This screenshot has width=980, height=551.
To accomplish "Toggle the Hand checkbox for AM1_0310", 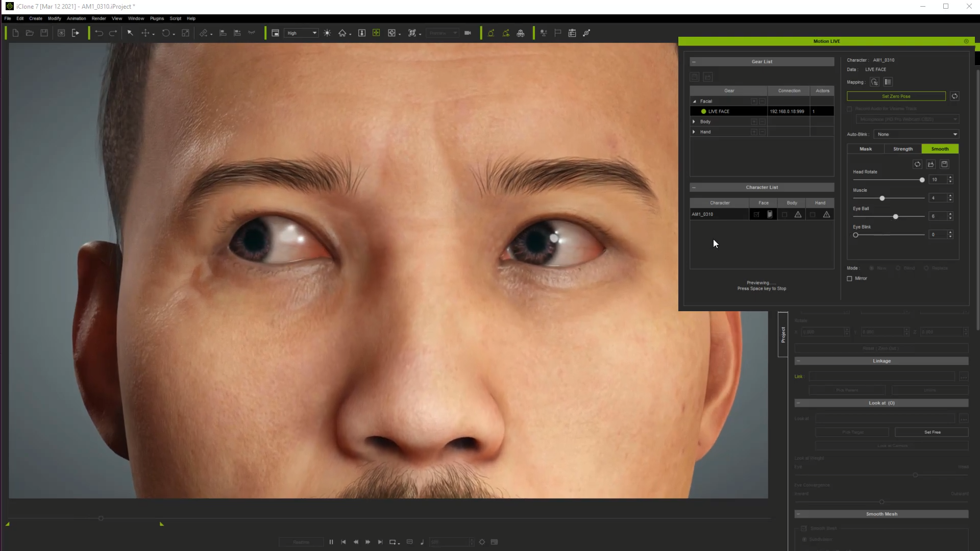I will [813, 215].
